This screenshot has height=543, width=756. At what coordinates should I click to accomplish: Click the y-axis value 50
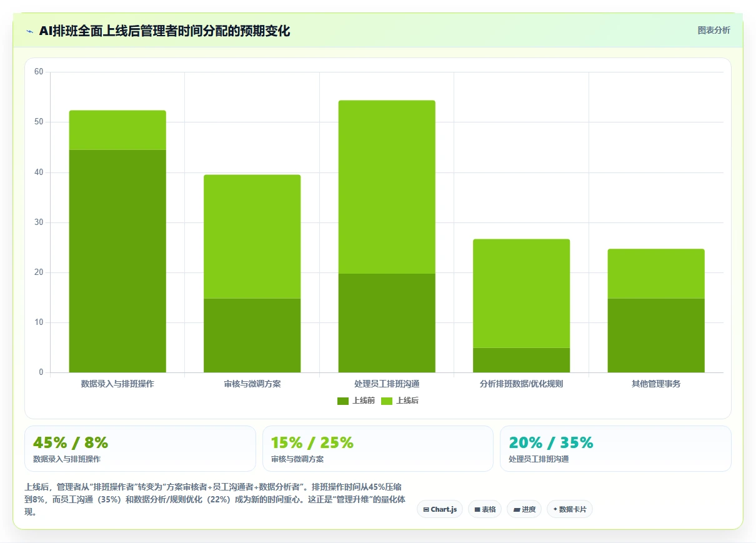pos(39,122)
